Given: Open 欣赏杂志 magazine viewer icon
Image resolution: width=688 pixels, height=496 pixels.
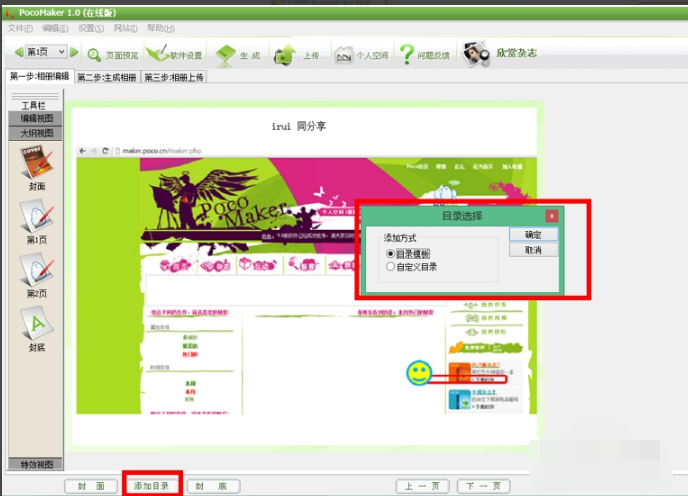Looking at the screenshot, I should coord(475,54).
